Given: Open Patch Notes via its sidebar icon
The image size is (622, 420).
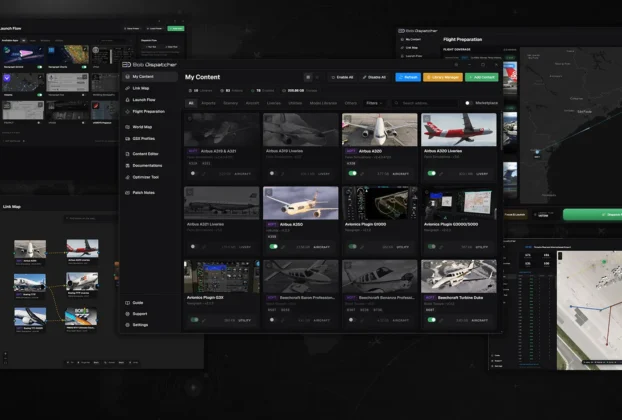Looking at the screenshot, I should (127, 193).
